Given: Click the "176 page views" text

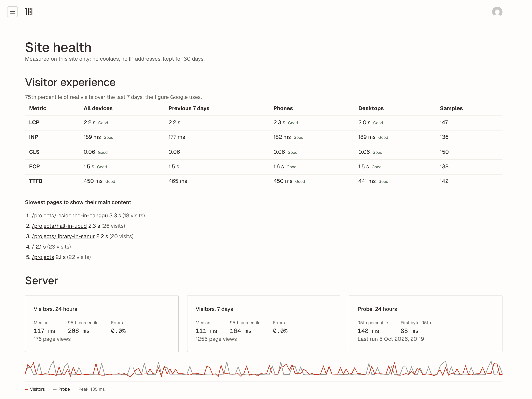Looking at the screenshot, I should [x=52, y=339].
